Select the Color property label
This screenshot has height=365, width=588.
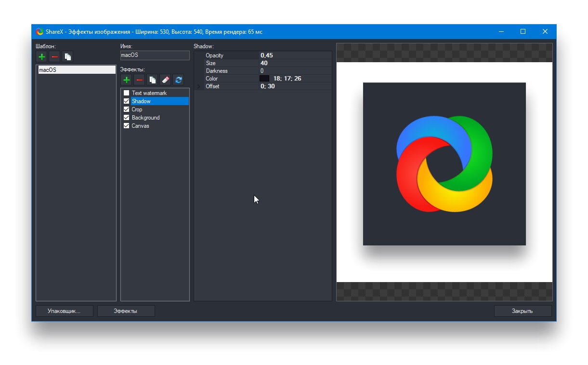pos(212,79)
